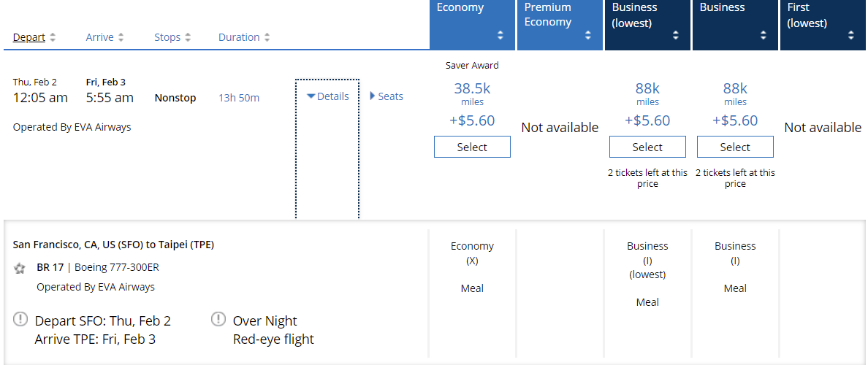Screen dimensions: 868x365
Task: Sort by Economy fare column arrows
Action: click(500, 35)
